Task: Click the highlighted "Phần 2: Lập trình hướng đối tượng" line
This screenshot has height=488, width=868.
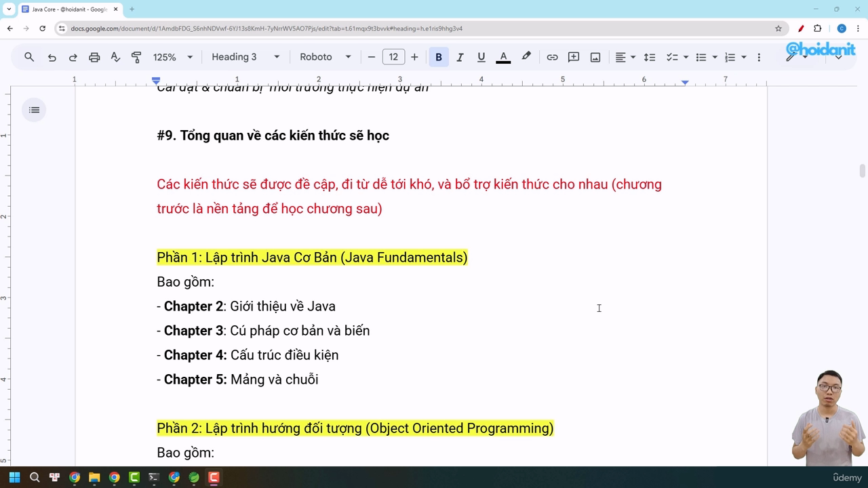Action: (x=355, y=428)
